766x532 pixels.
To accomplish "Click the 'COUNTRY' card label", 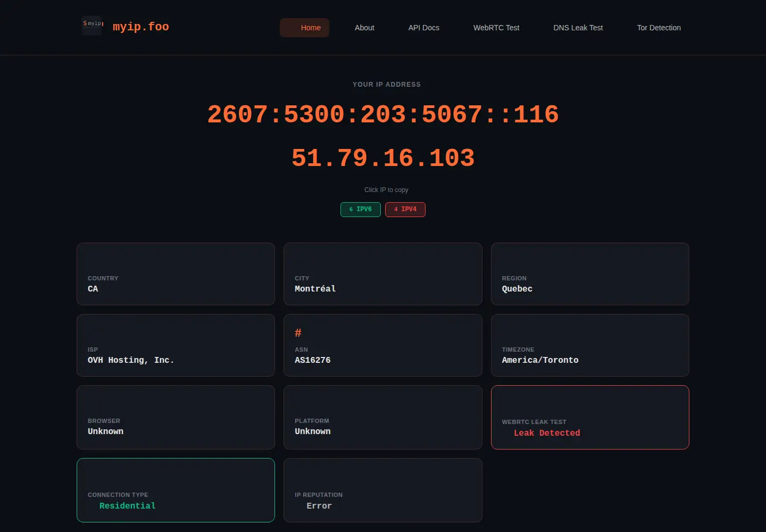I will (103, 278).
